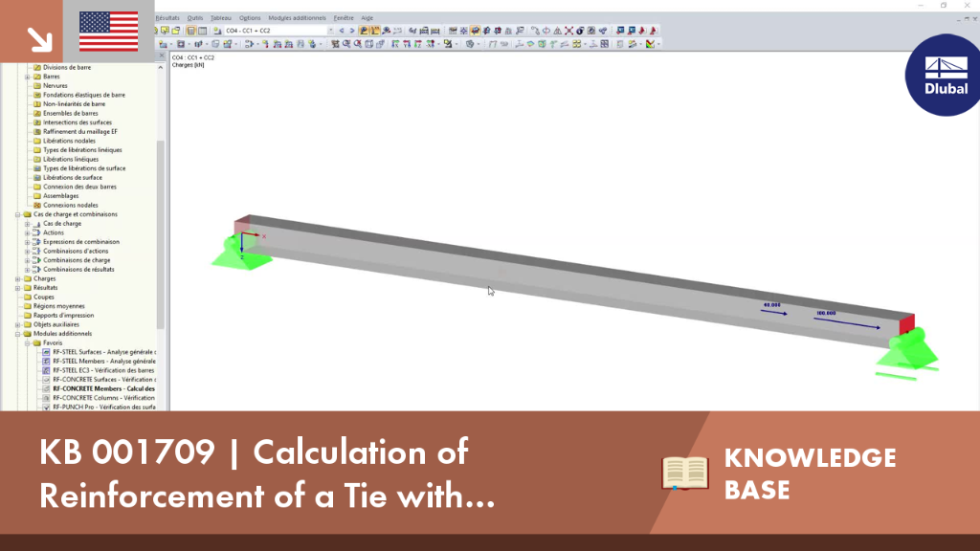Open the CO4 - CC1 + CC2 load case dropdown
The width and height of the screenshot is (980, 551).
tap(280, 30)
